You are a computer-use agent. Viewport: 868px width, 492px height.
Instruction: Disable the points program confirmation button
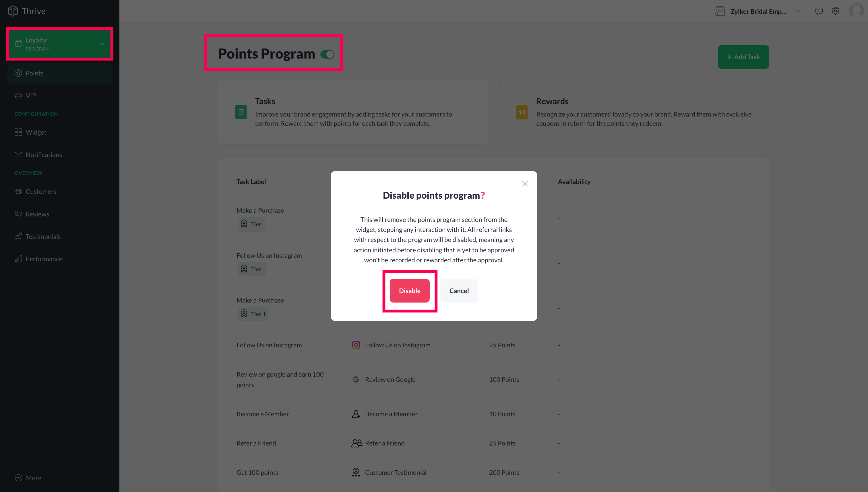[410, 290]
